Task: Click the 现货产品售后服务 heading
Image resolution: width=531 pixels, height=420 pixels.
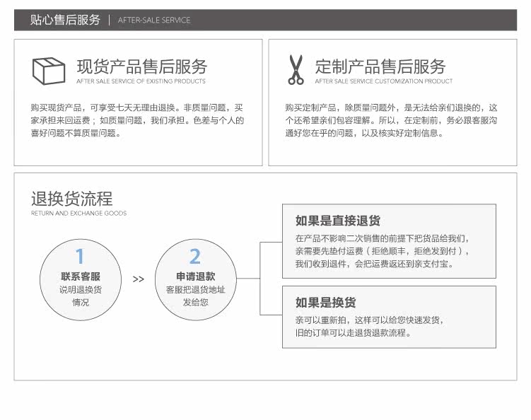Action: point(142,66)
